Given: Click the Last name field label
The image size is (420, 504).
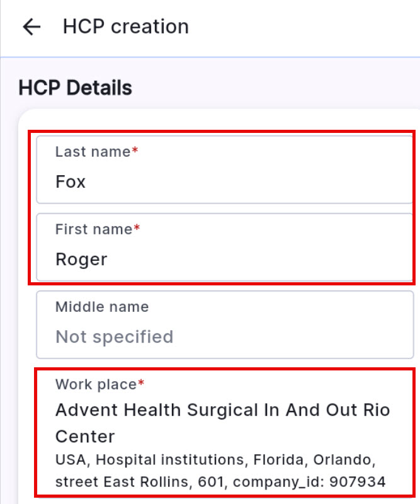Looking at the screenshot, I should click(x=93, y=152).
